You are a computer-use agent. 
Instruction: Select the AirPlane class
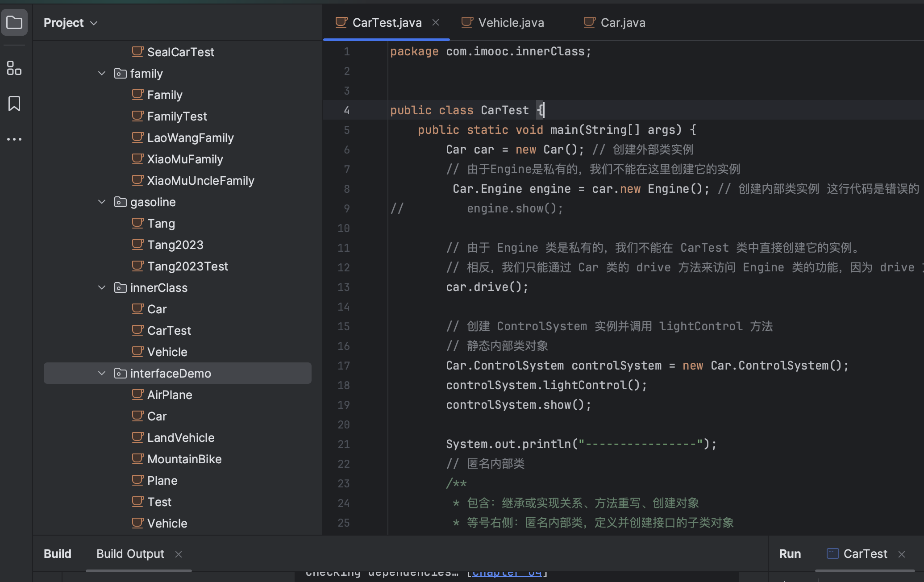click(170, 395)
